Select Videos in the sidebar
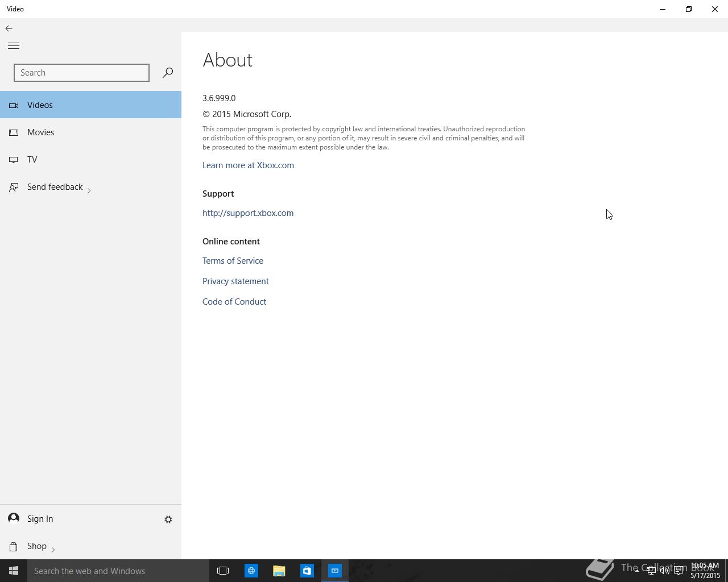The width and height of the screenshot is (728, 582). 90,105
